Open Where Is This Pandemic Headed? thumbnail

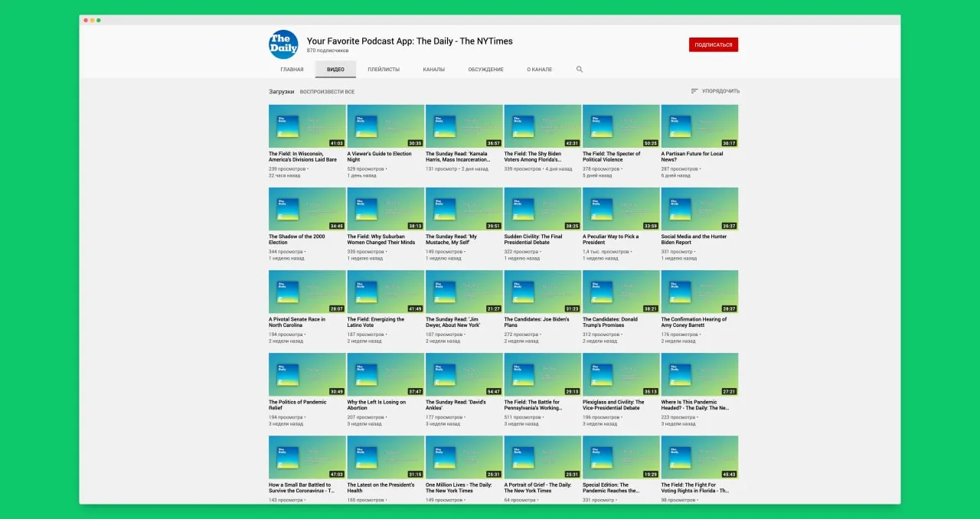(700, 374)
